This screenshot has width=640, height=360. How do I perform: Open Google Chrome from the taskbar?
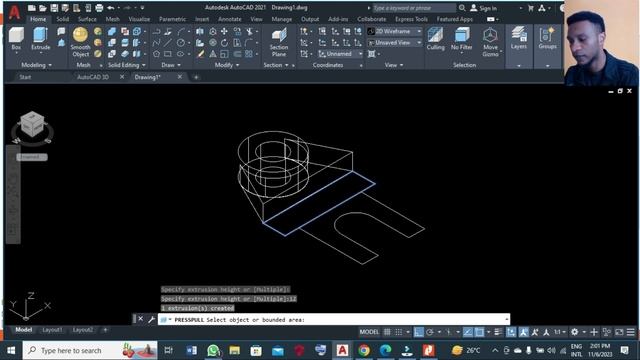pos(364,350)
